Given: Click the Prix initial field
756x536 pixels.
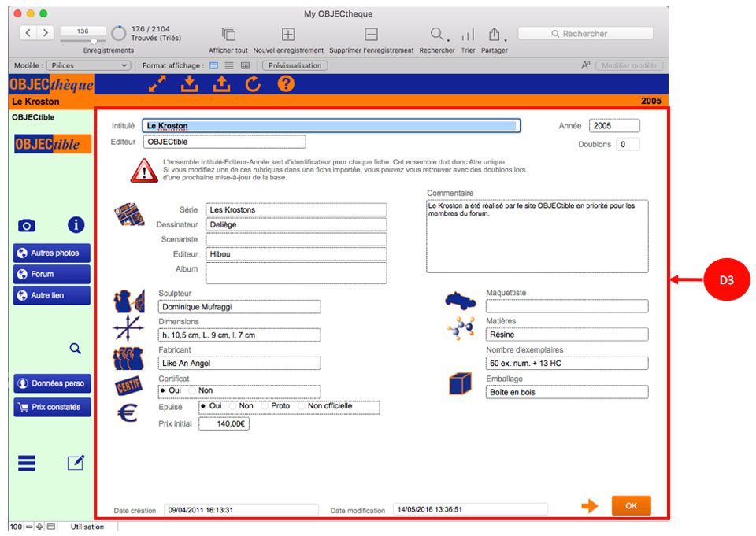Looking at the screenshot, I should click(224, 423).
